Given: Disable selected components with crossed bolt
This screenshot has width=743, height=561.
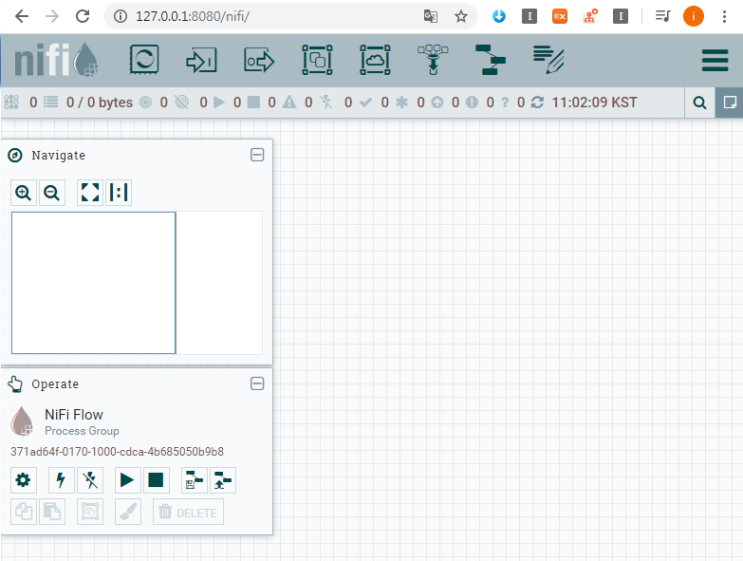Looking at the screenshot, I should coord(90,480).
